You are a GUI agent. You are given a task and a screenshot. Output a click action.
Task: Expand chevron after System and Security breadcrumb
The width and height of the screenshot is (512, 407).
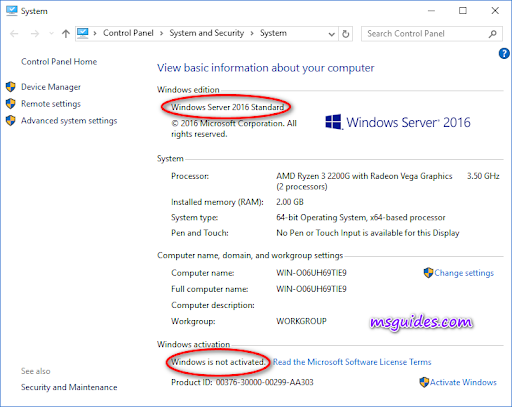(252, 33)
